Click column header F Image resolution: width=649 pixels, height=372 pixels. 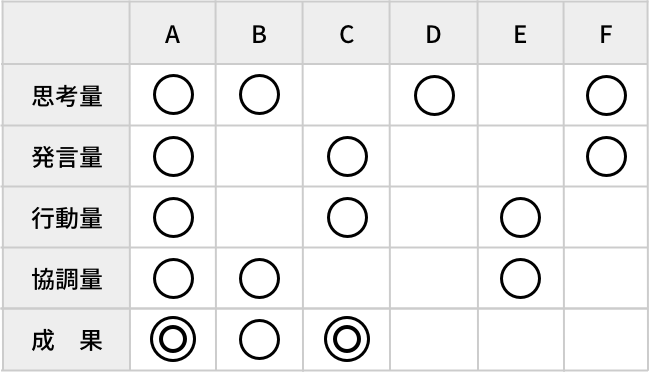coord(606,33)
